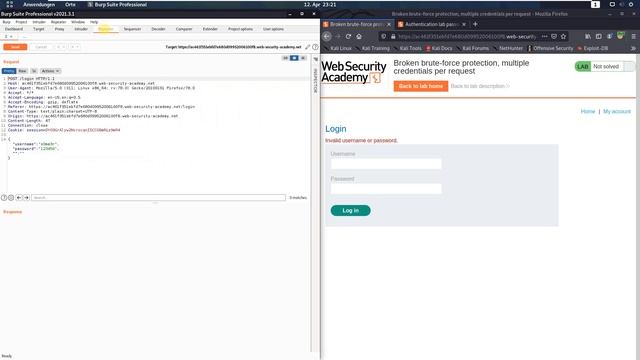The image size is (640, 360).
Task: Select the side-by-side layout icon in Repeater
Action: tap(286, 58)
